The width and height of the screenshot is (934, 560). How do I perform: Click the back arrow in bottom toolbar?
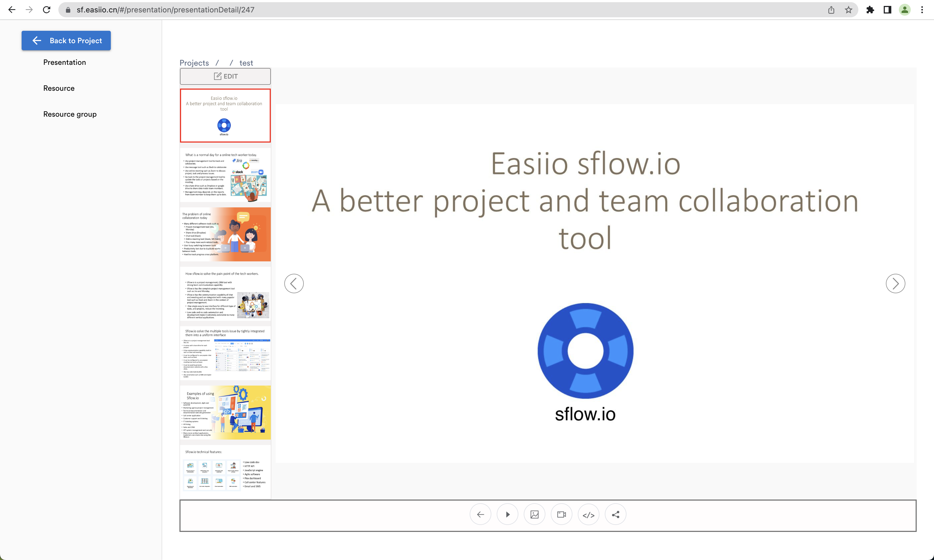coord(481,514)
